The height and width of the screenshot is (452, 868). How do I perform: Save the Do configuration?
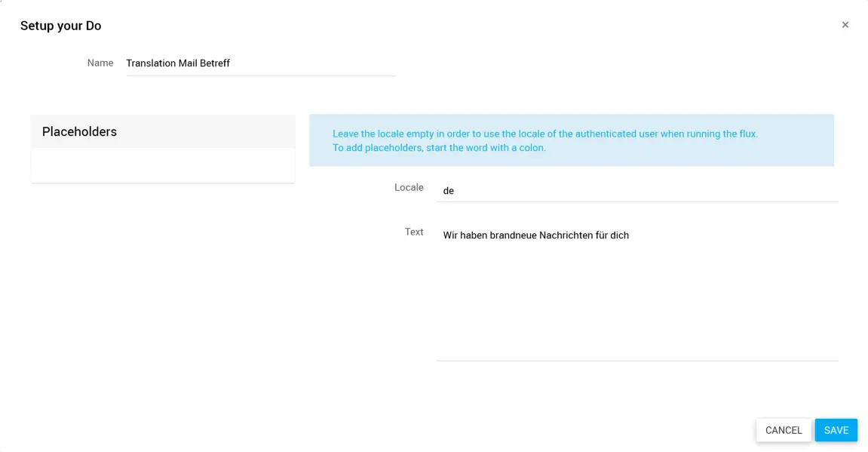[x=836, y=430]
